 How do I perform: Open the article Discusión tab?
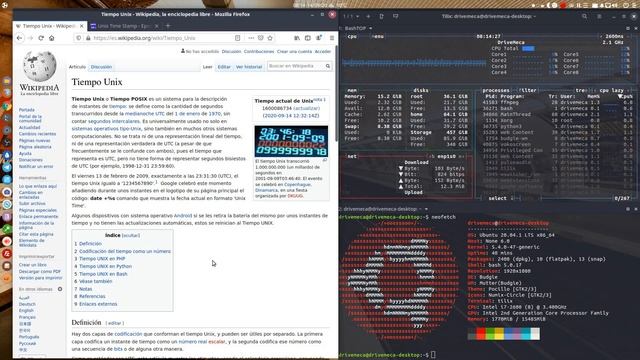click(101, 67)
